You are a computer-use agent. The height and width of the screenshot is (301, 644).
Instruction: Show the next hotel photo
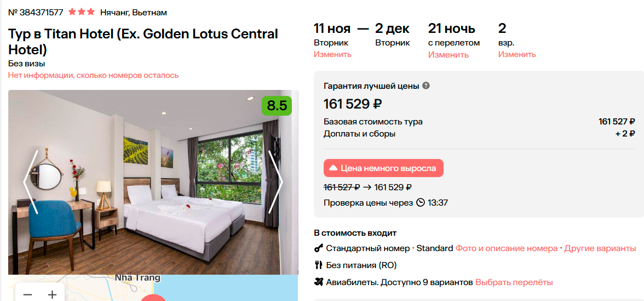point(275,182)
